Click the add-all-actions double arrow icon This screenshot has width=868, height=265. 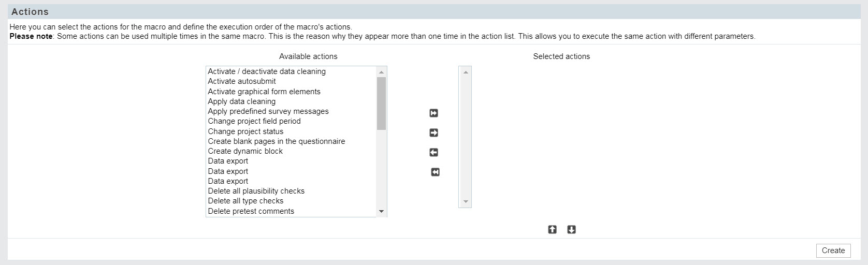tap(434, 113)
